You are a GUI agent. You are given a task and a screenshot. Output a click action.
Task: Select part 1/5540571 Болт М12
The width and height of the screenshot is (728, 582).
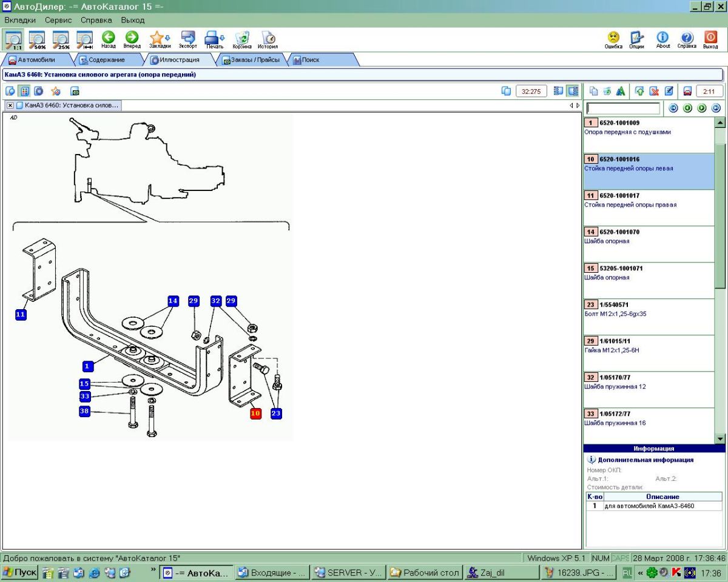649,316
